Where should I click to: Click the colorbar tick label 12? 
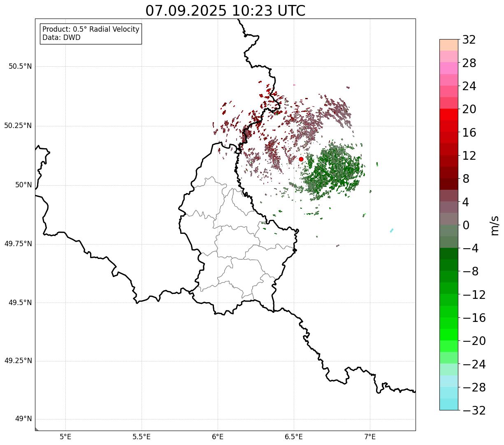point(469,156)
